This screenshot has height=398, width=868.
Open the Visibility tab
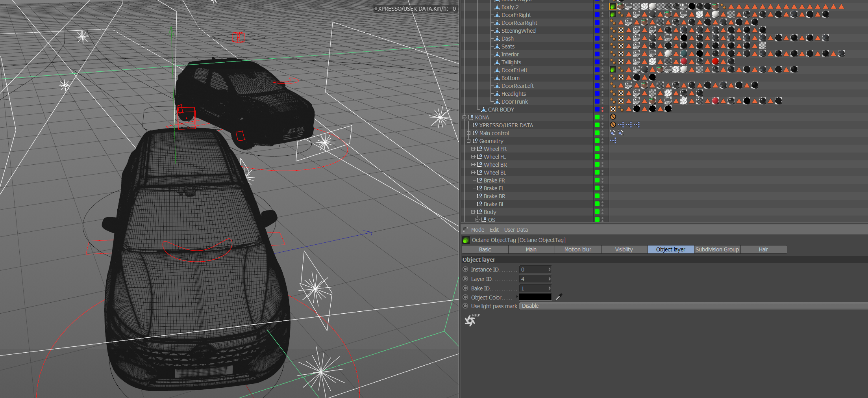(x=624, y=249)
